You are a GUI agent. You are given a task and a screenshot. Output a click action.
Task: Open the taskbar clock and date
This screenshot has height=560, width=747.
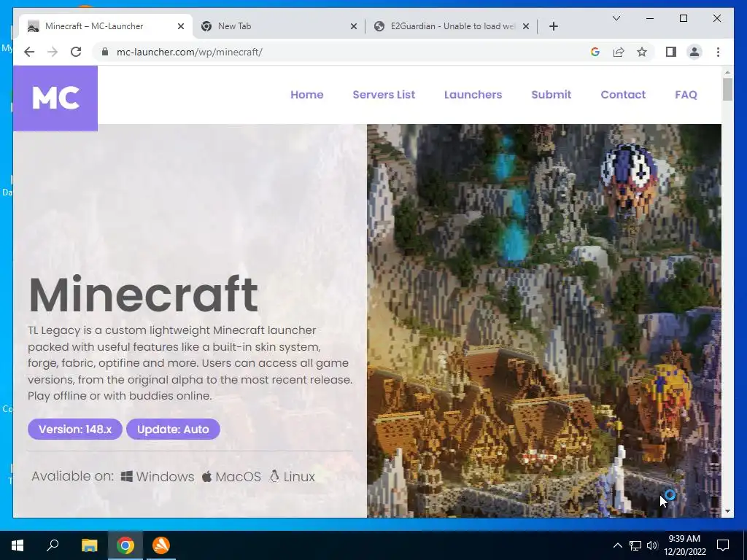tap(684, 545)
